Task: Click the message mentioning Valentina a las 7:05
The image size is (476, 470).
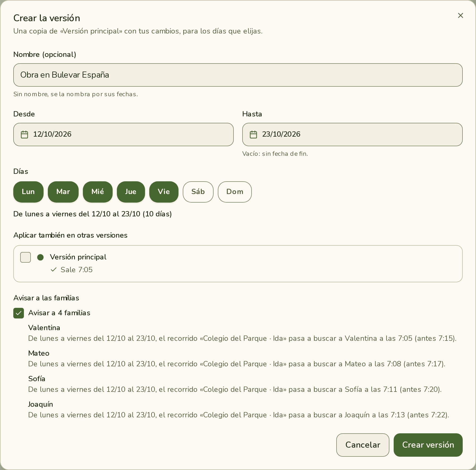Action: click(242, 338)
